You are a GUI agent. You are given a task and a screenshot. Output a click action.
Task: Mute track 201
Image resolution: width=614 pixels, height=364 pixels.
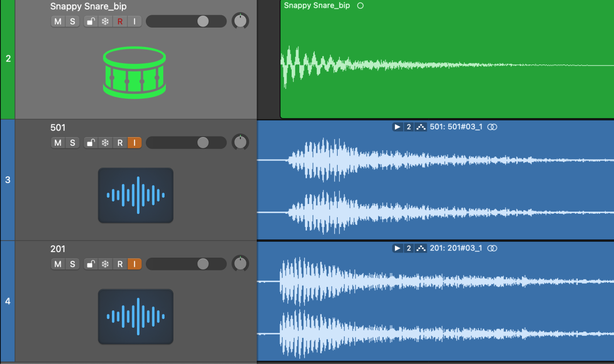point(58,264)
